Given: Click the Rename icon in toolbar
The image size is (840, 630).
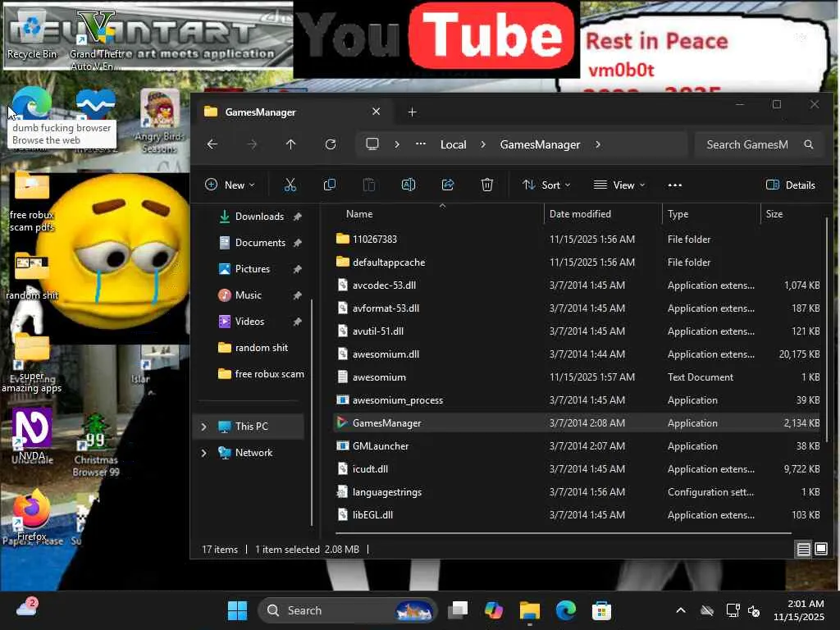Looking at the screenshot, I should [409, 185].
